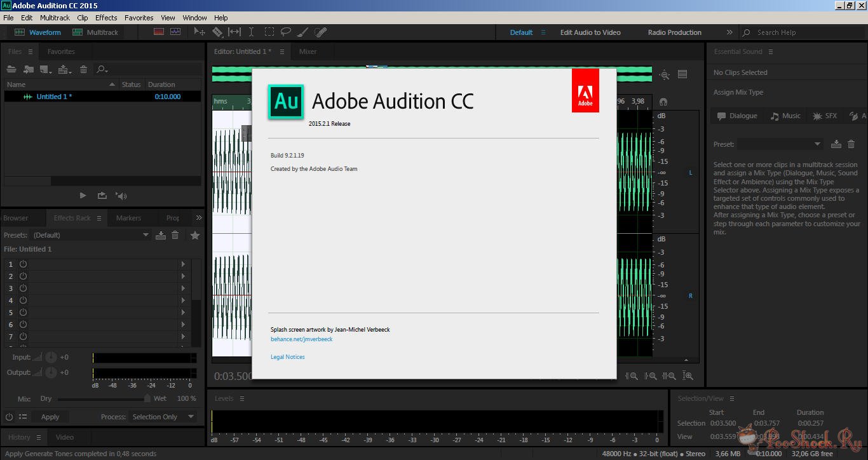Select Radio Production workspace
This screenshot has height=460, width=868.
coord(675,32)
